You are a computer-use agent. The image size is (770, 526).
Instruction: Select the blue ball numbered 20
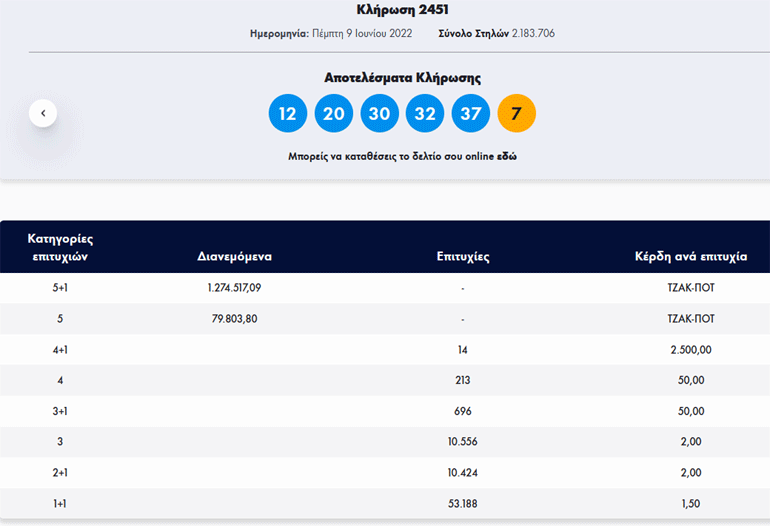(x=334, y=113)
